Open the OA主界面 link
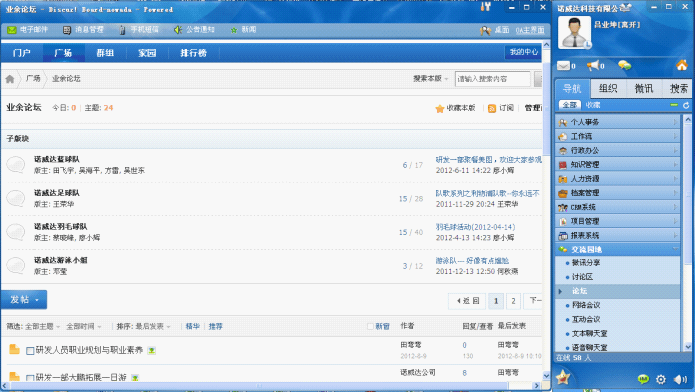 530,30
